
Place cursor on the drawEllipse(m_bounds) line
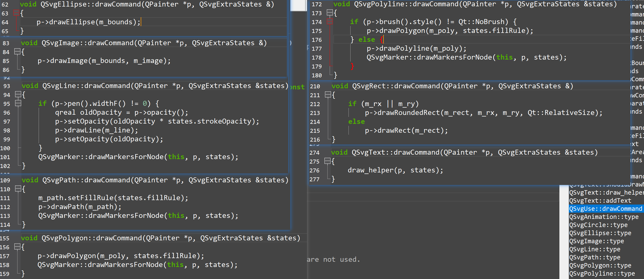click(x=89, y=22)
